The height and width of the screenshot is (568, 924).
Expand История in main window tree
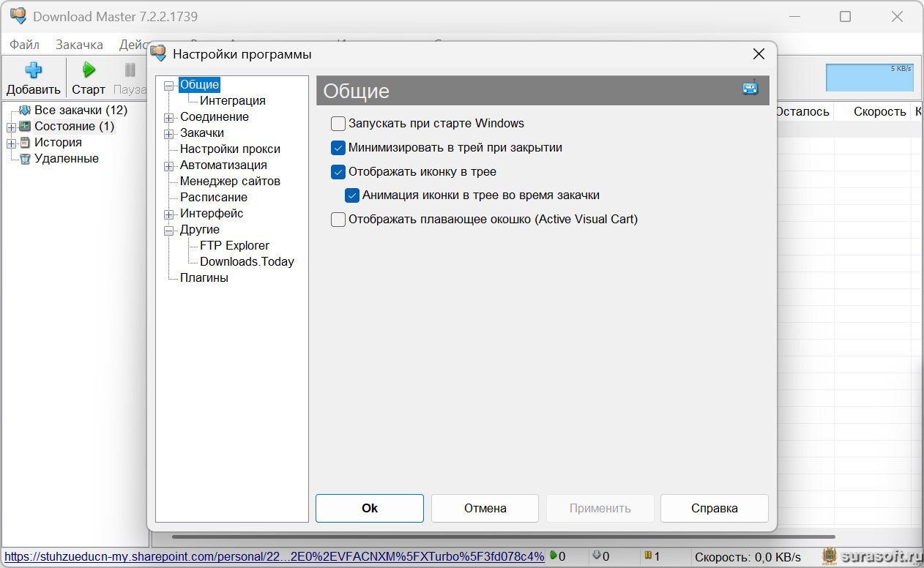[11, 143]
